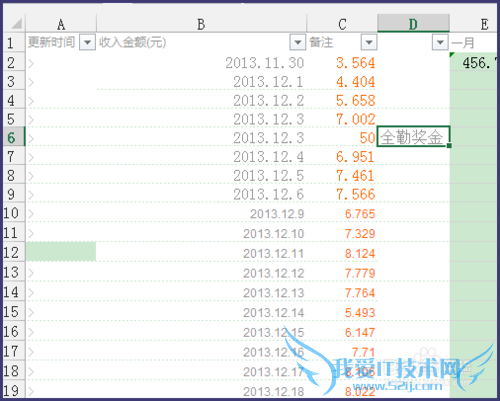500x401 pixels.
Task: Select column C header
Action: click(342, 24)
